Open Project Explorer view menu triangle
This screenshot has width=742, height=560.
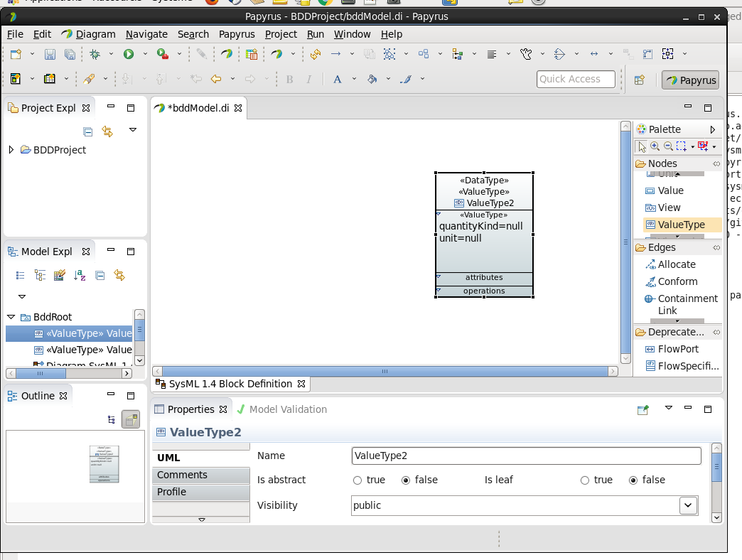pos(133,129)
